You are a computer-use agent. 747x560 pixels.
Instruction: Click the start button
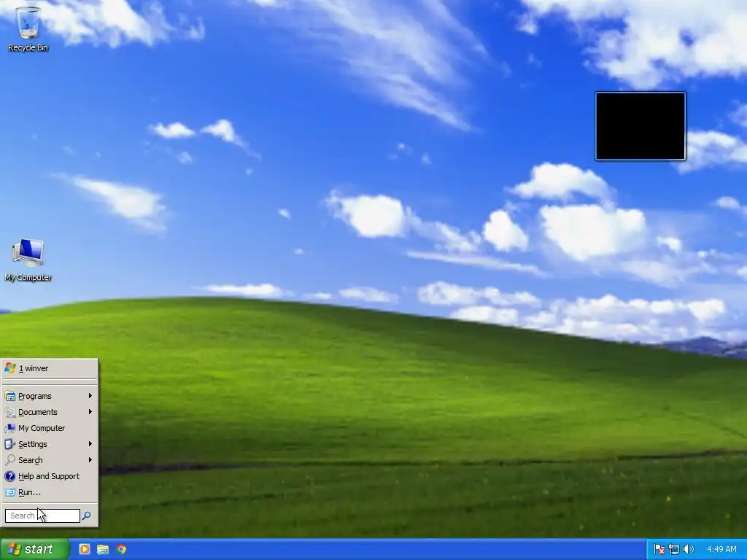point(34,550)
